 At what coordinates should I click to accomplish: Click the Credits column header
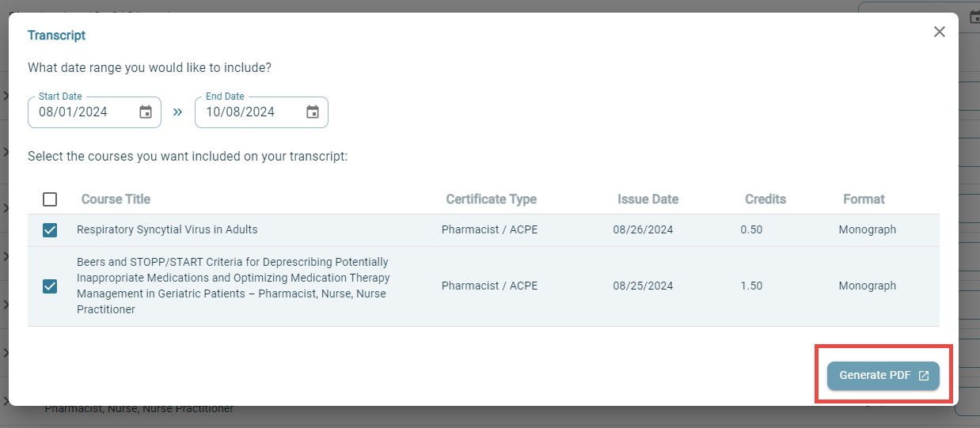point(765,199)
